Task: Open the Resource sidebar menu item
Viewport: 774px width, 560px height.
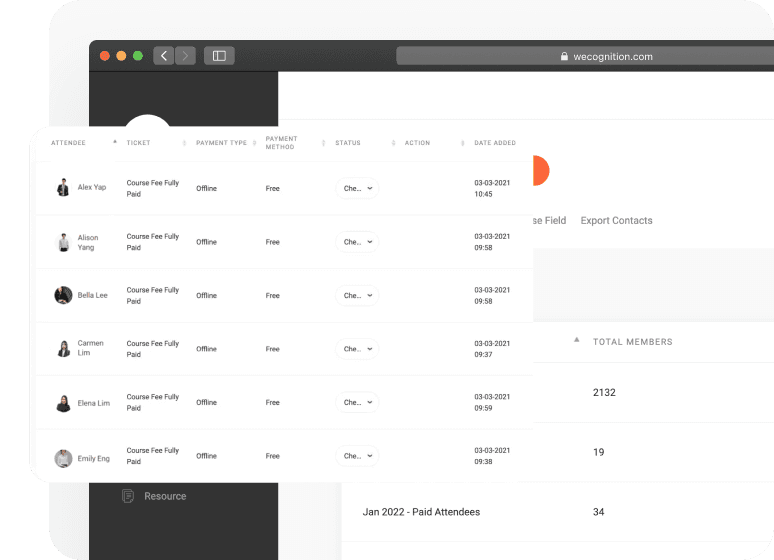Action: 164,496
